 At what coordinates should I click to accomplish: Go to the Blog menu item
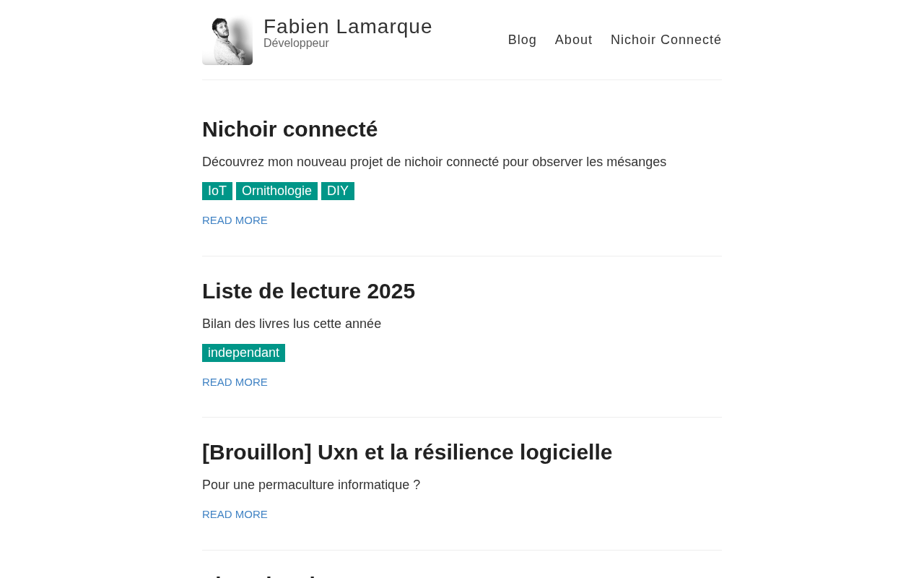(522, 40)
